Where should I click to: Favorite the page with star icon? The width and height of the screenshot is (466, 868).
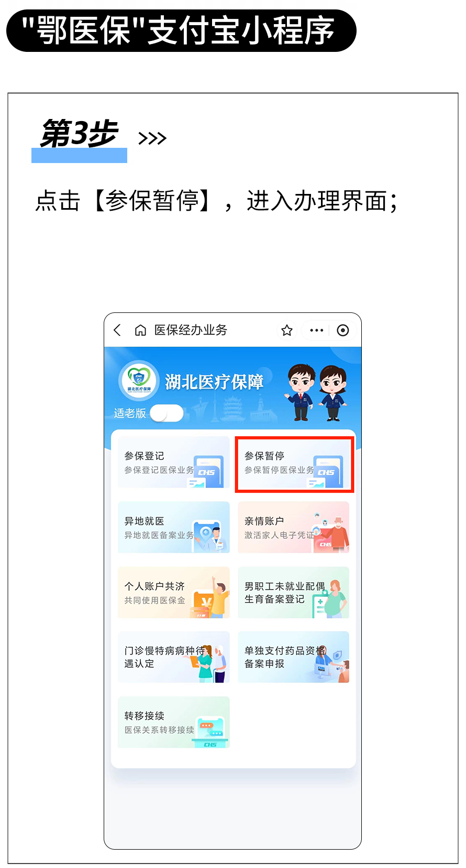(287, 330)
